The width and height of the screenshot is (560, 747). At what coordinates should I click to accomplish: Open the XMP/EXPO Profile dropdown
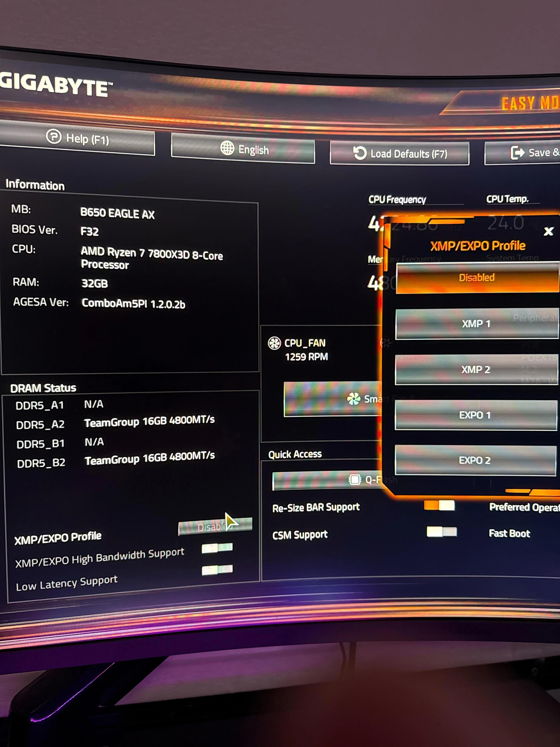pyautogui.click(x=215, y=527)
